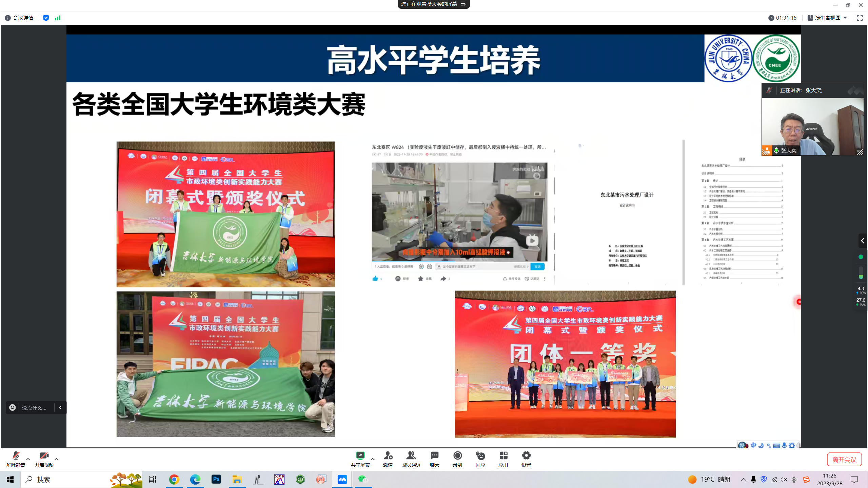The height and width of the screenshot is (488, 868).
Task: Click the 说点什么 chat input field
Action: click(x=34, y=408)
